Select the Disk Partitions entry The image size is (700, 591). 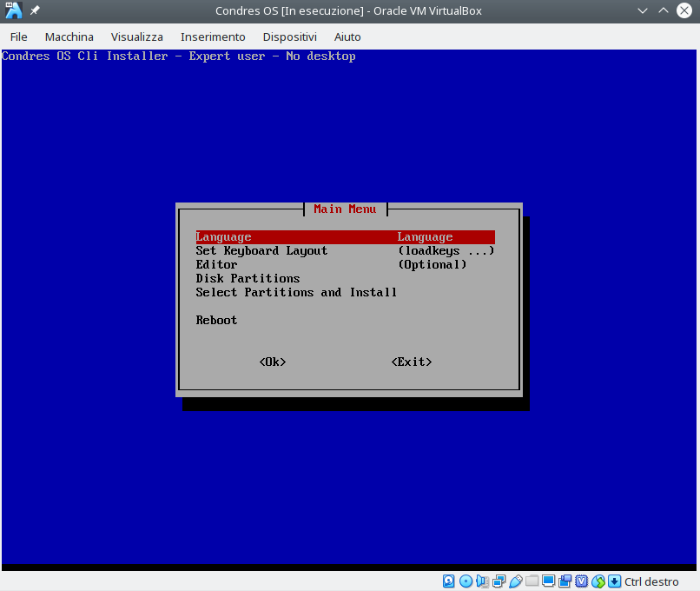pos(248,279)
